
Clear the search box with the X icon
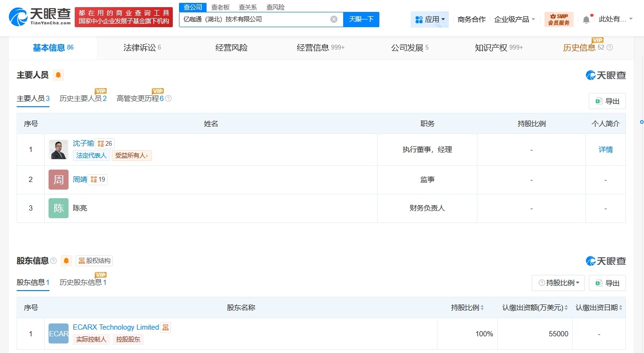333,20
